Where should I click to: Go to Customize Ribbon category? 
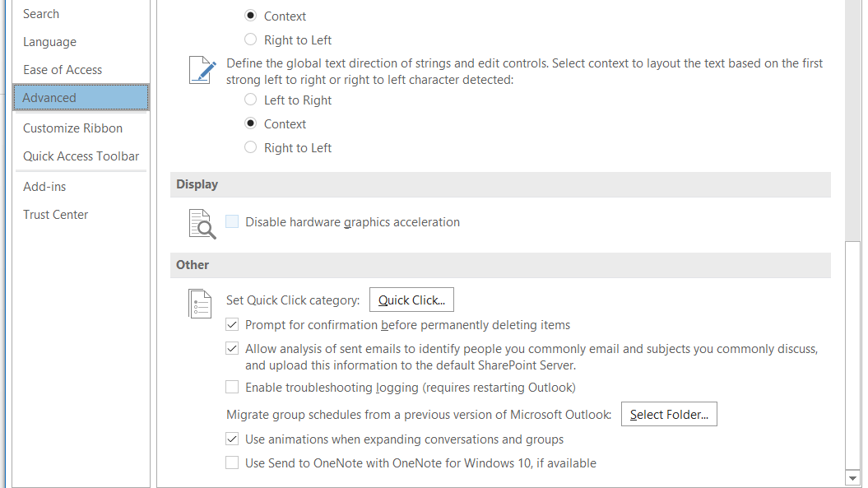[x=72, y=128]
